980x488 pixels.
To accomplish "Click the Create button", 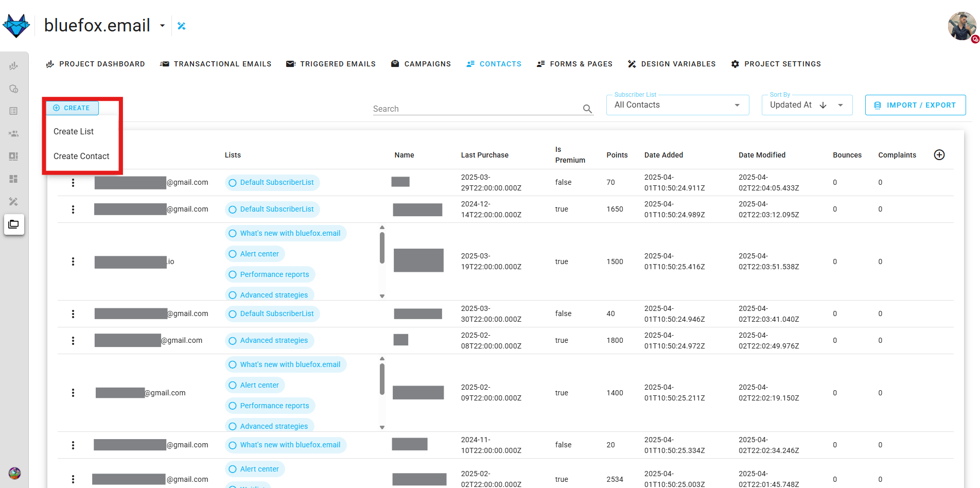I will pos(72,108).
